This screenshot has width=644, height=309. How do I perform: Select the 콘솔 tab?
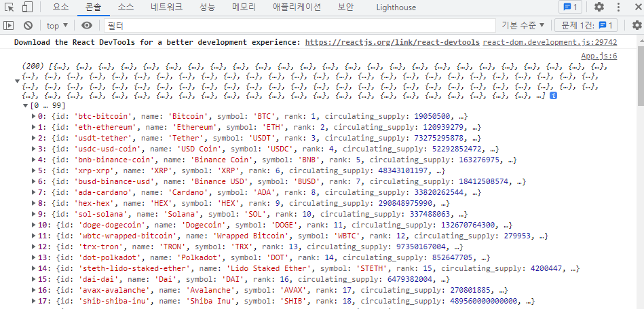pyautogui.click(x=93, y=7)
